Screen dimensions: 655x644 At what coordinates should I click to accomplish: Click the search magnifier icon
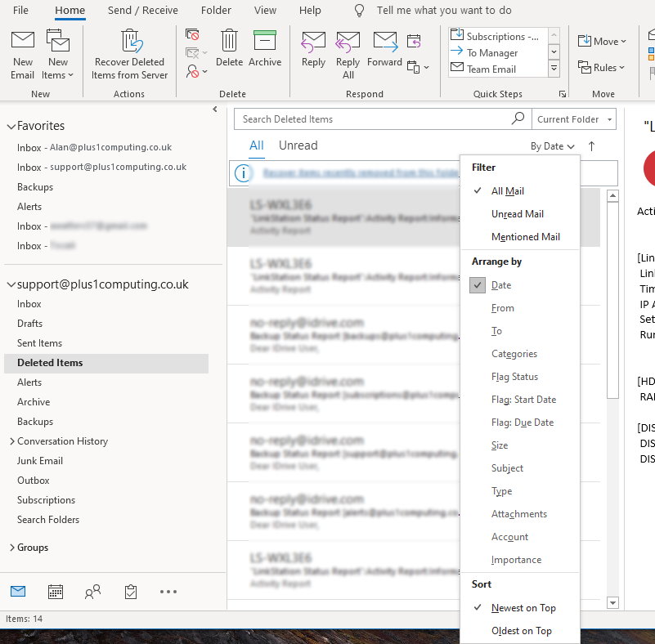pyautogui.click(x=518, y=119)
